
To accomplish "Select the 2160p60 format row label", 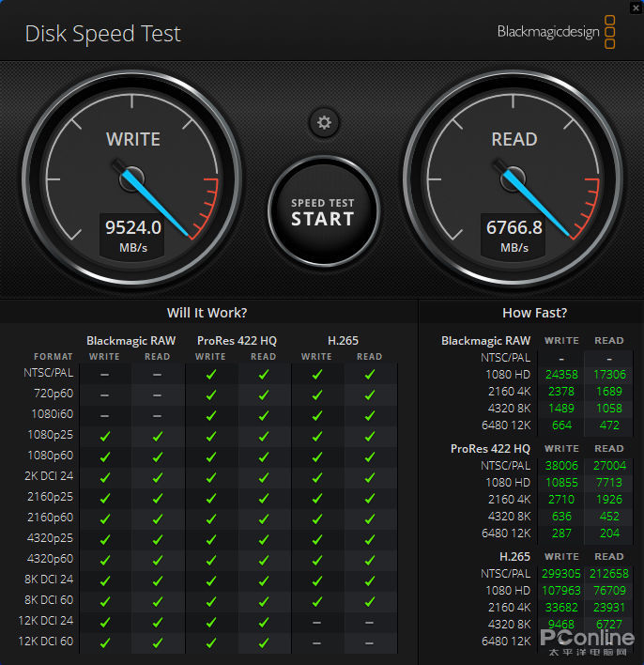I will coord(50,518).
